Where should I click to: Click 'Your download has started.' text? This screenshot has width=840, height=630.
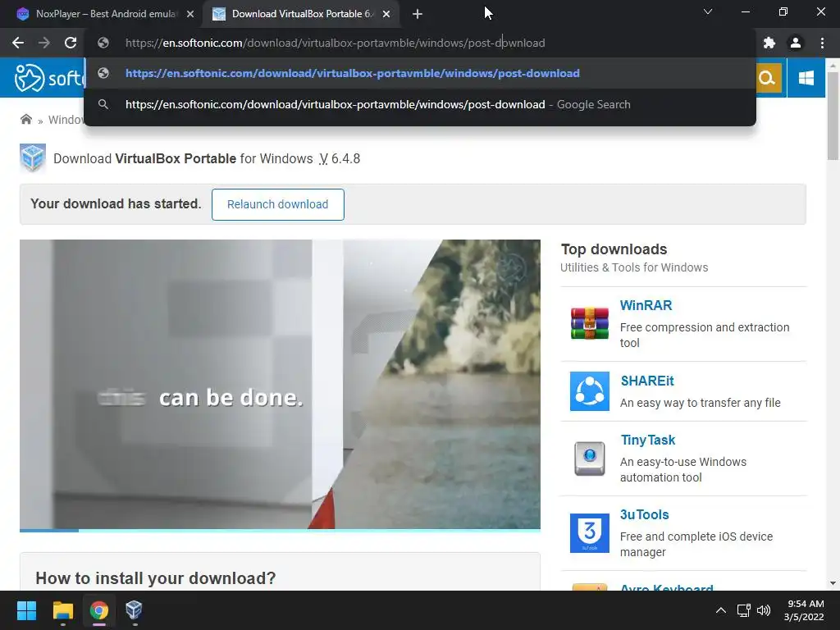click(x=116, y=203)
